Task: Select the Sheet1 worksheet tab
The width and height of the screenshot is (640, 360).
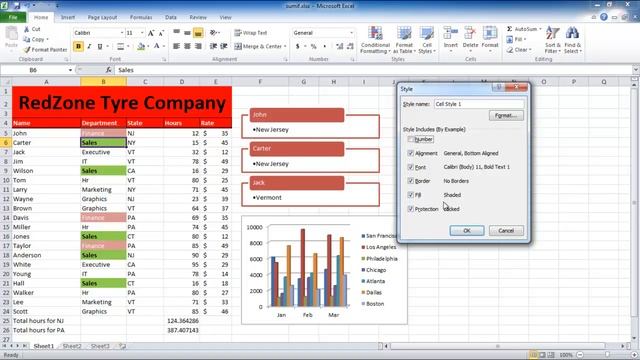Action: pyautogui.click(x=44, y=346)
